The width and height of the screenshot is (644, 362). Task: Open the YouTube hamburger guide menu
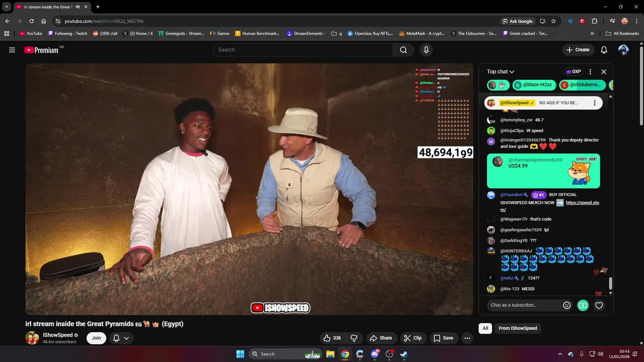[x=12, y=50]
